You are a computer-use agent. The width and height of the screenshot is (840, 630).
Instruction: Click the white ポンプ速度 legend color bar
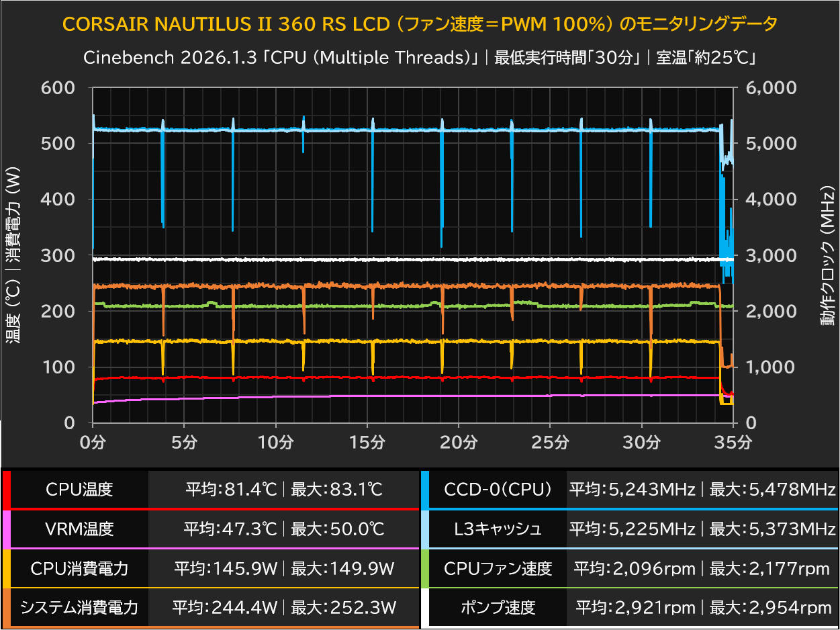pyautogui.click(x=426, y=608)
